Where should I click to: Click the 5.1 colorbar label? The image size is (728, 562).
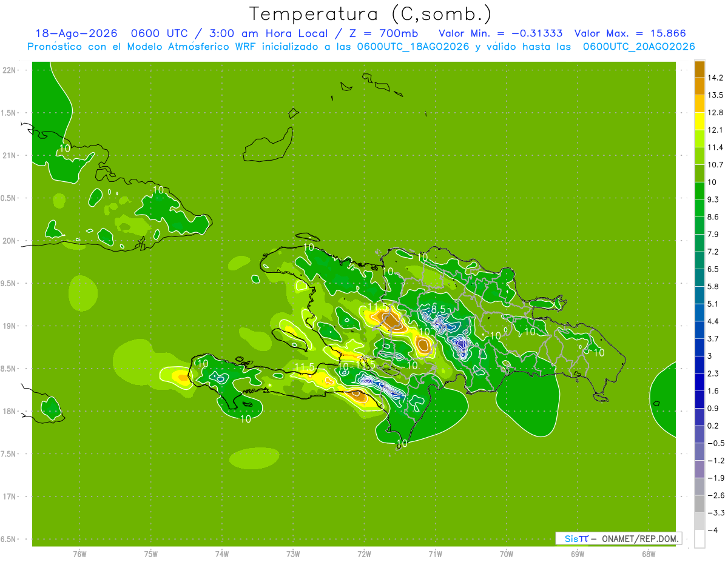[714, 304]
